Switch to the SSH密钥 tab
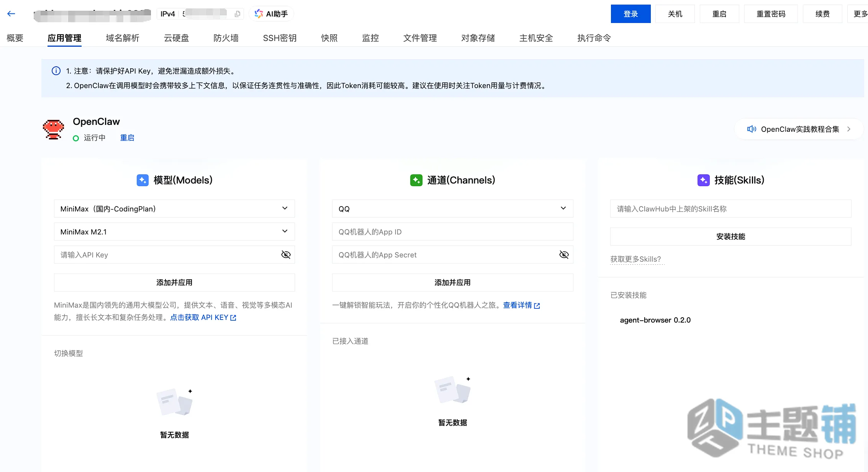 point(280,38)
